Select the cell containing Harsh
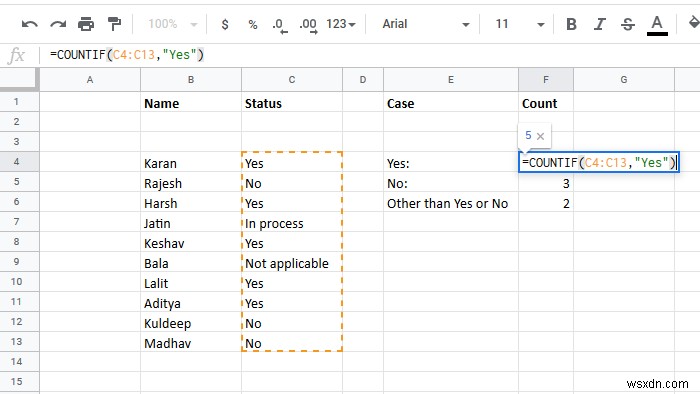700x394 pixels. [x=191, y=202]
